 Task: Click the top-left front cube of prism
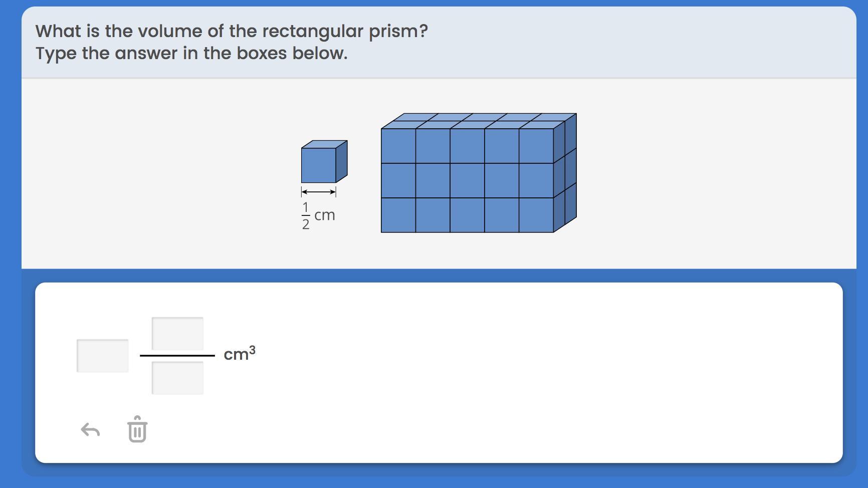coord(398,146)
